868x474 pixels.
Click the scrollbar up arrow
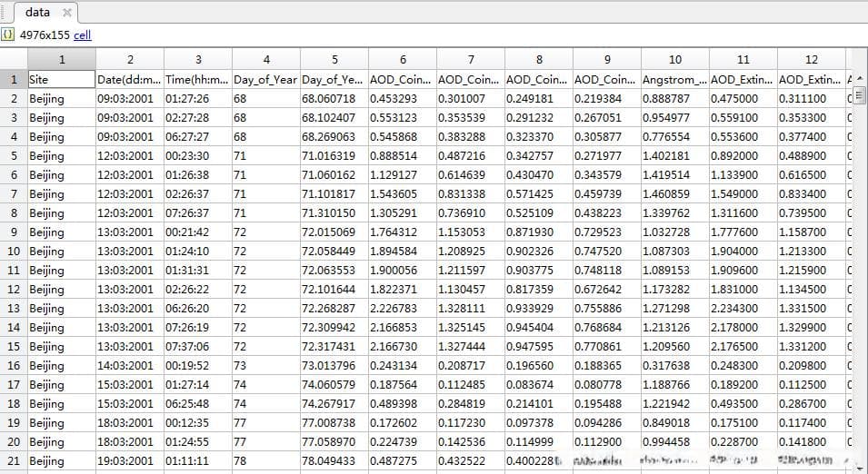coord(859,78)
